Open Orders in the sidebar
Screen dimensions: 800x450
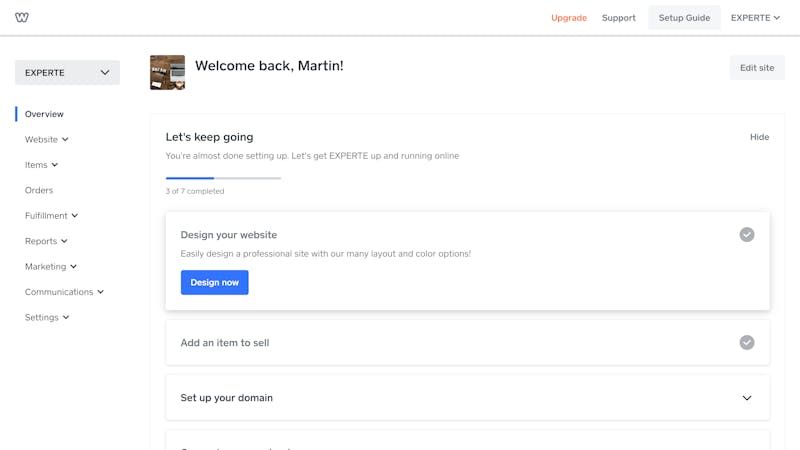click(x=39, y=190)
